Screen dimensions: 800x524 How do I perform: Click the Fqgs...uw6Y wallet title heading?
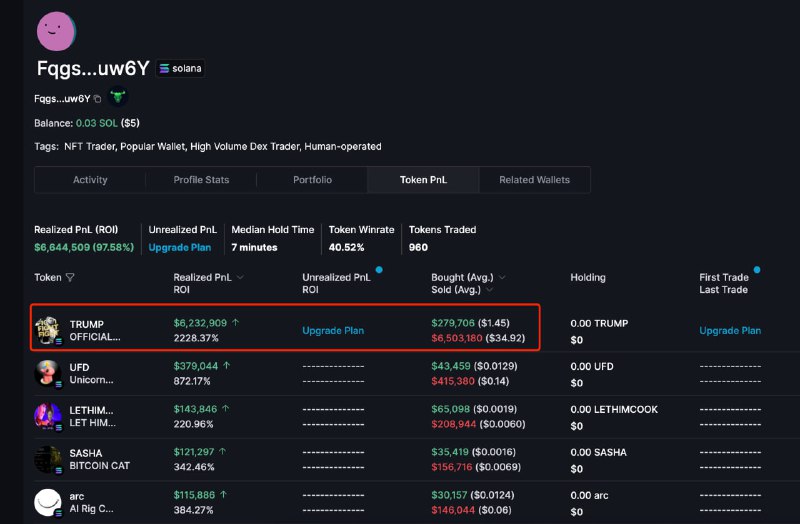click(x=93, y=68)
